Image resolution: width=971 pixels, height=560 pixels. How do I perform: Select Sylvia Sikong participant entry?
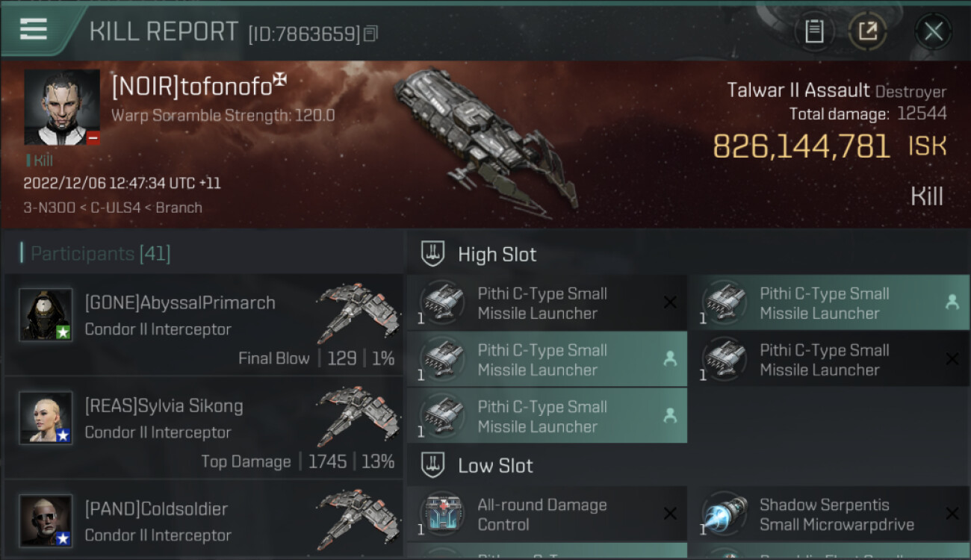(204, 428)
